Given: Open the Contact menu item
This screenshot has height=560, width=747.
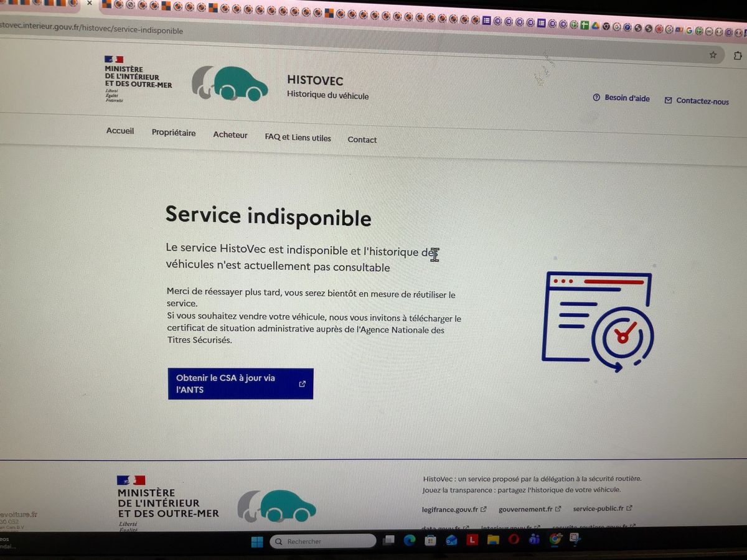Looking at the screenshot, I should pos(362,139).
